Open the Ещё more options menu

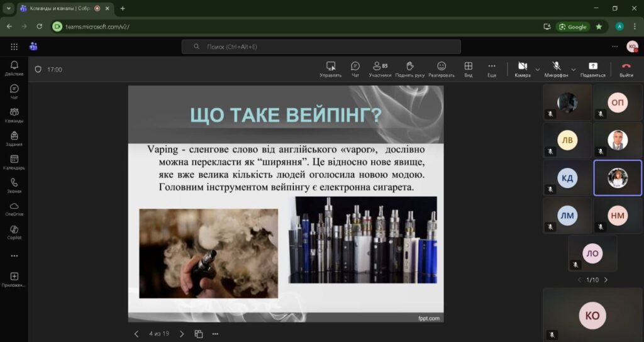click(x=492, y=69)
